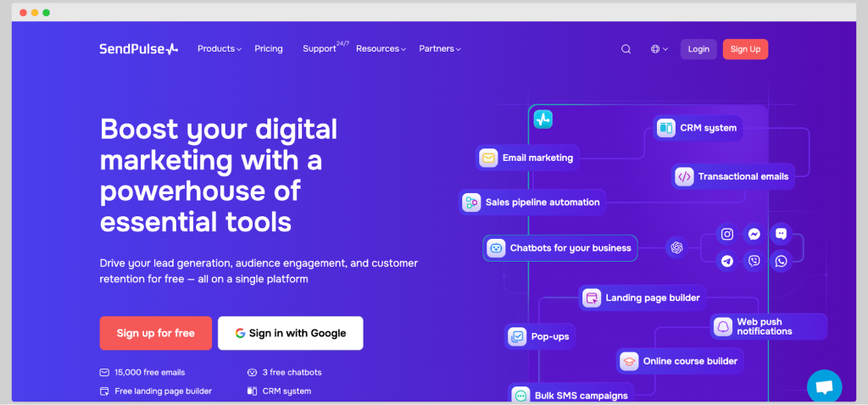
Task: Click envelope icon beside 15,000 free emails
Action: click(104, 372)
